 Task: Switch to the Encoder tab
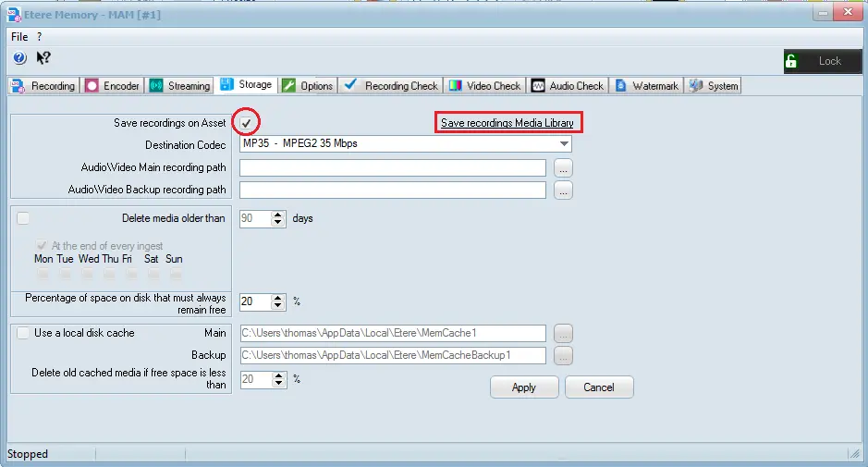pyautogui.click(x=113, y=86)
